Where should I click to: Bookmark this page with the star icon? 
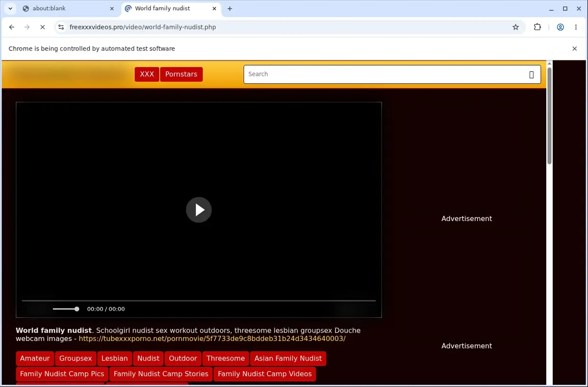tap(515, 27)
